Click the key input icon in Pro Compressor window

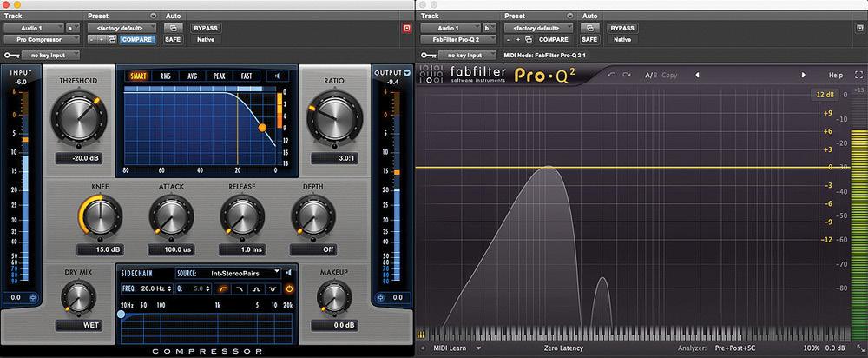[11, 55]
